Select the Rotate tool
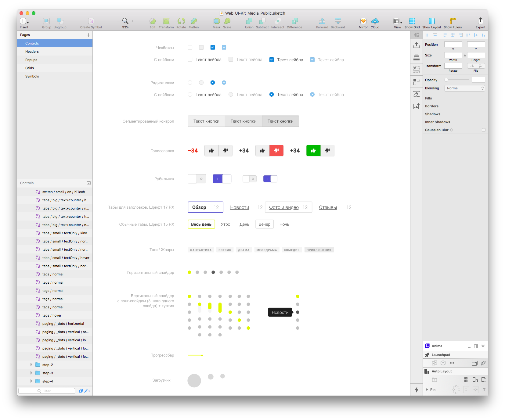505x420 pixels. (x=181, y=21)
